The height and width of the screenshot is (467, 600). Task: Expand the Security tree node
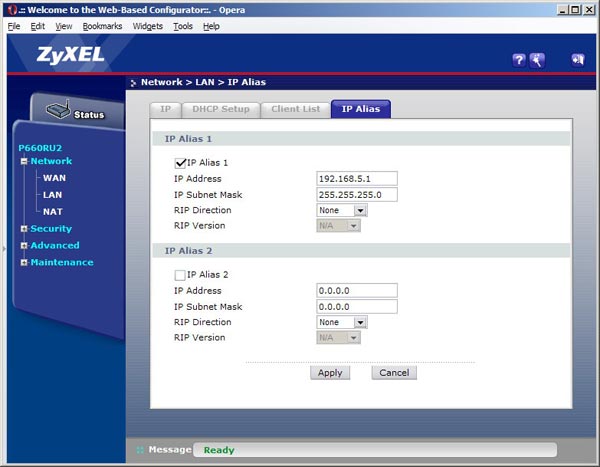(24, 229)
